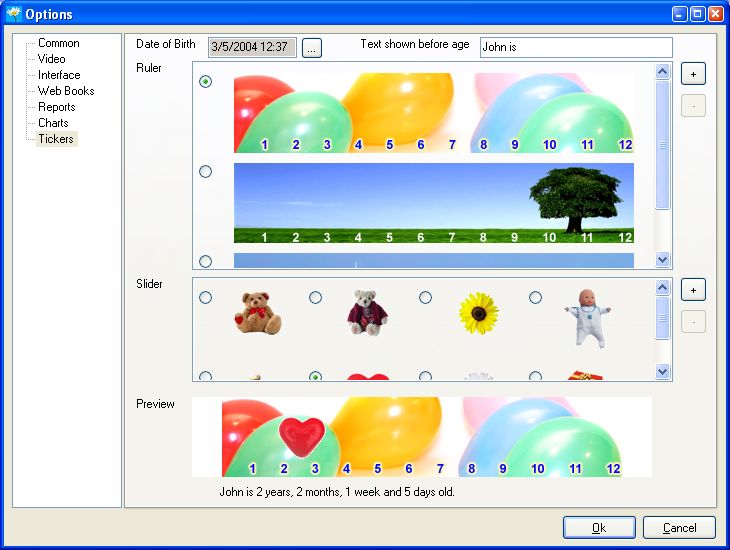Select the third ruler radio button

[x=205, y=261]
